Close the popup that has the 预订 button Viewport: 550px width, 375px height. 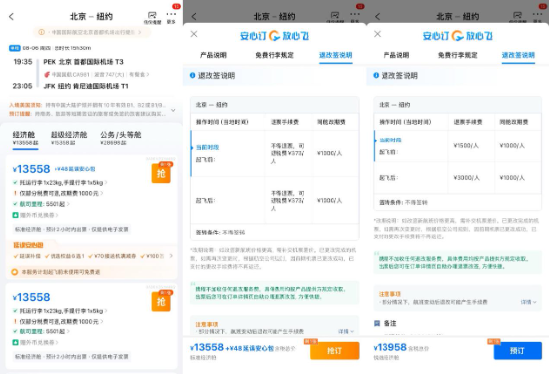377,34
